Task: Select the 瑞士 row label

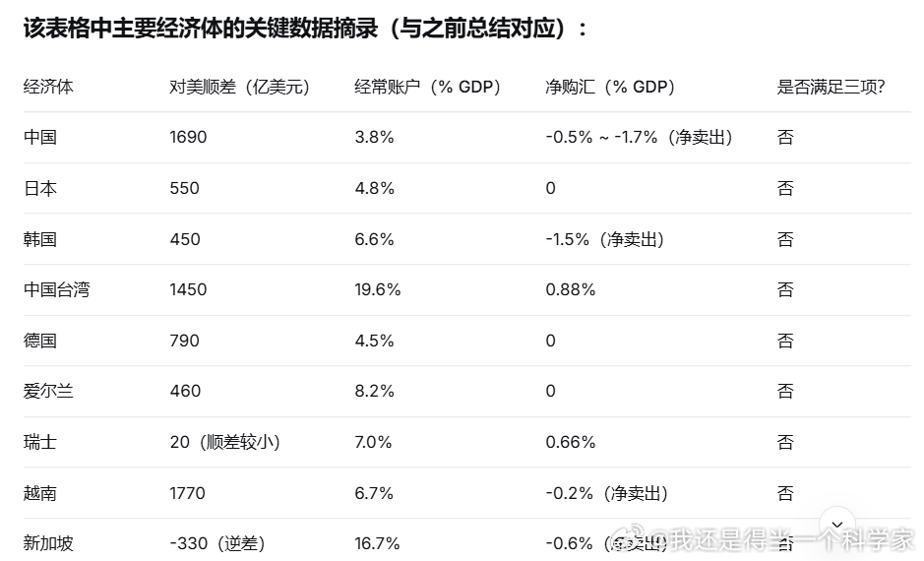Action: tap(40, 442)
